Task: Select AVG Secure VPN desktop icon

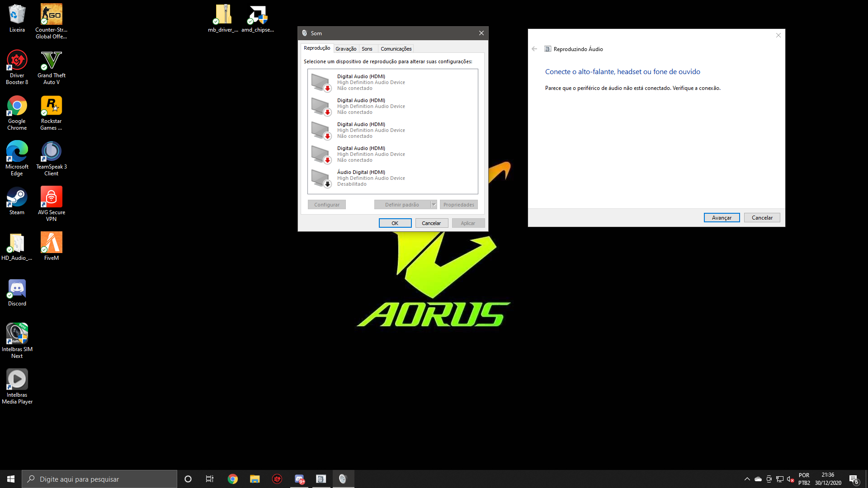Action: (51, 204)
